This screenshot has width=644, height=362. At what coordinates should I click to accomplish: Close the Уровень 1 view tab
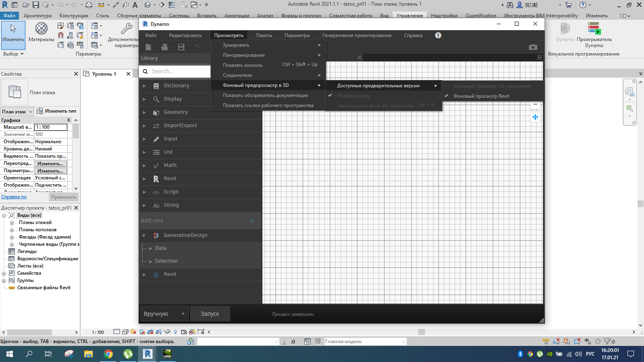pyautogui.click(x=128, y=74)
